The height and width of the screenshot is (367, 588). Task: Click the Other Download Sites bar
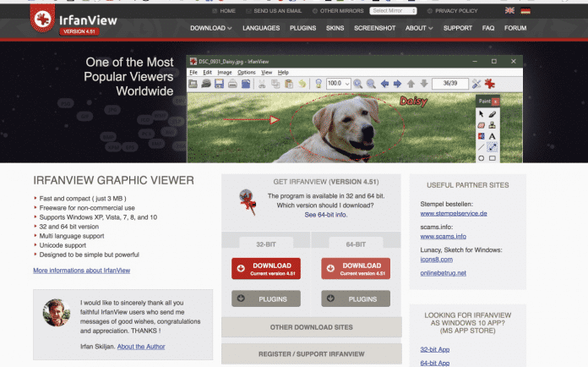click(311, 326)
